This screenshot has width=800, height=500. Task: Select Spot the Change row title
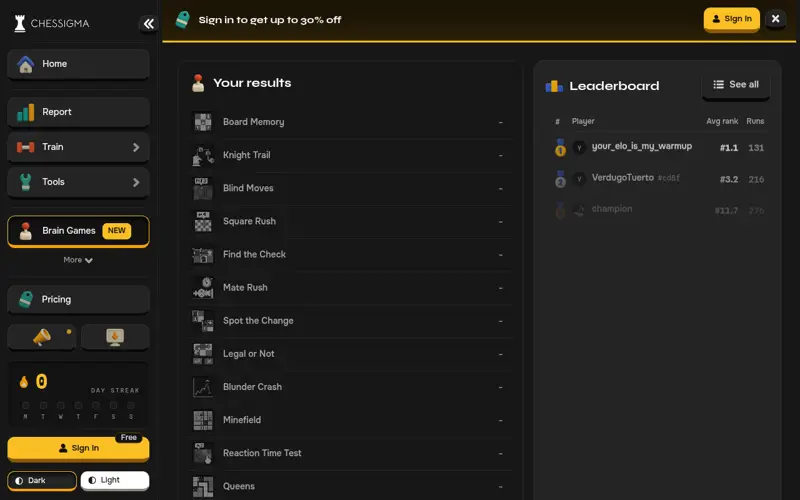[x=258, y=321]
